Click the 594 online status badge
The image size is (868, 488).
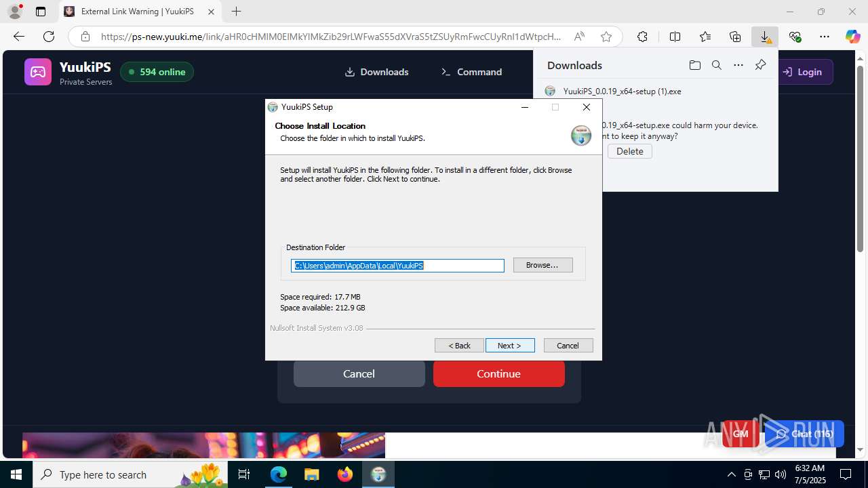click(157, 72)
